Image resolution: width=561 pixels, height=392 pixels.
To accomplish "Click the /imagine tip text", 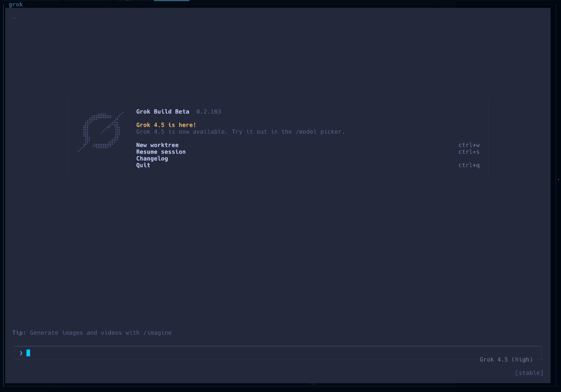I will tap(92, 333).
